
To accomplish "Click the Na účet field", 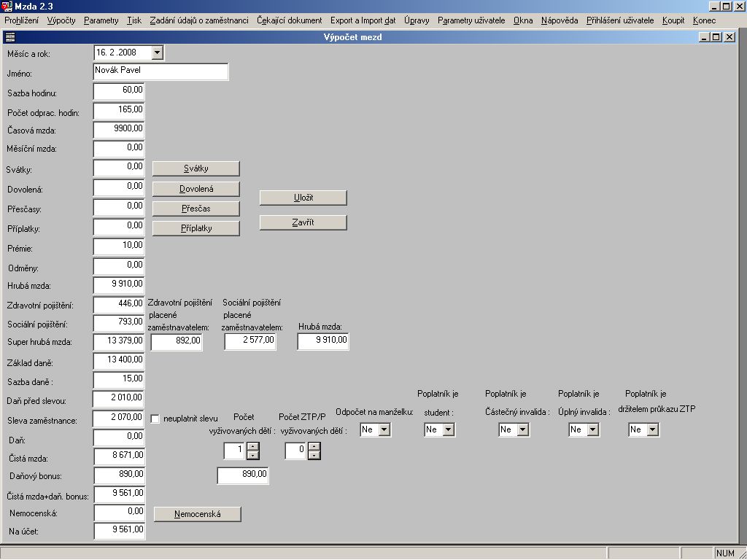I will tap(120, 531).
